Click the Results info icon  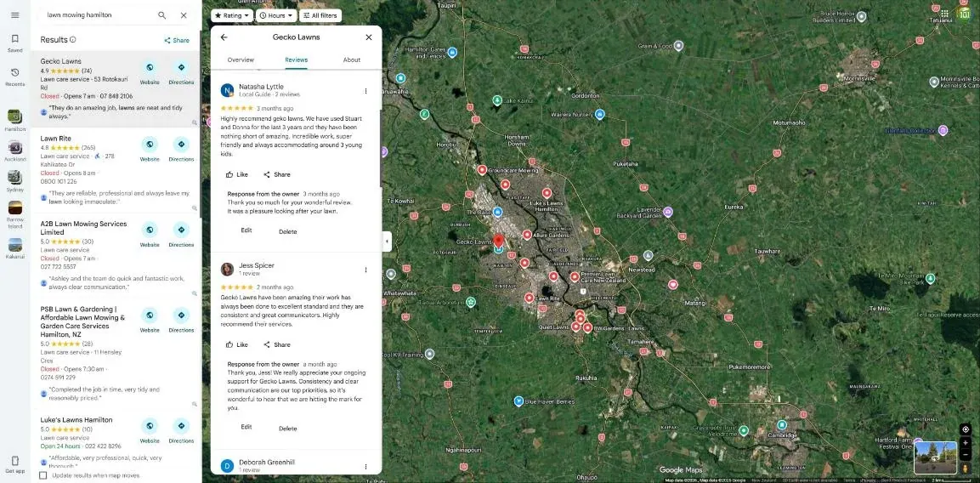72,39
